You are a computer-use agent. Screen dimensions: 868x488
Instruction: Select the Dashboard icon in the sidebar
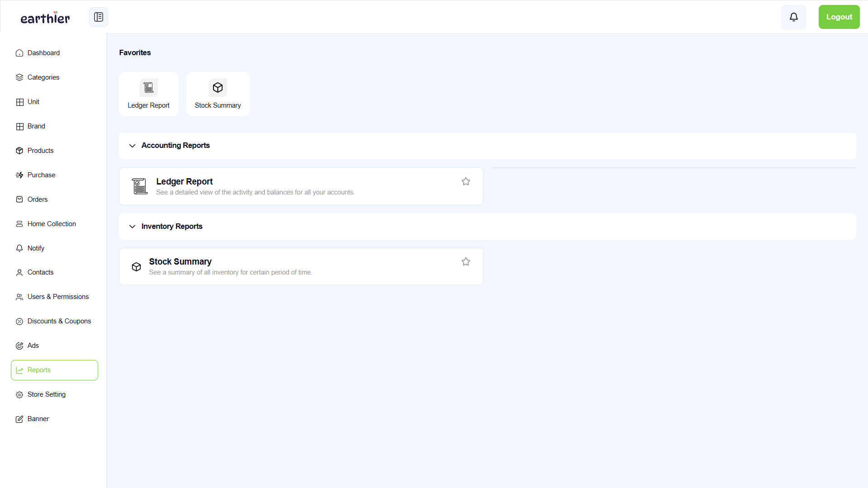[19, 53]
